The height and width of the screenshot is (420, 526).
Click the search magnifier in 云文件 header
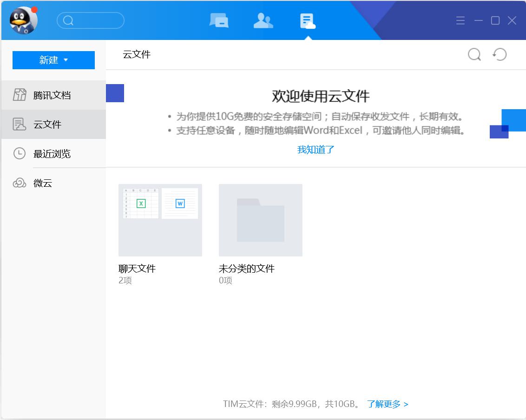coord(474,54)
